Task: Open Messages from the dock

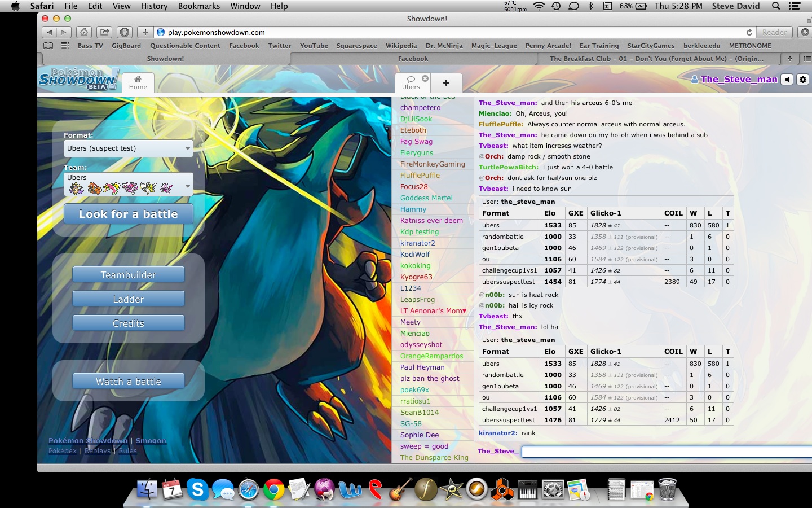Action: coord(223,490)
